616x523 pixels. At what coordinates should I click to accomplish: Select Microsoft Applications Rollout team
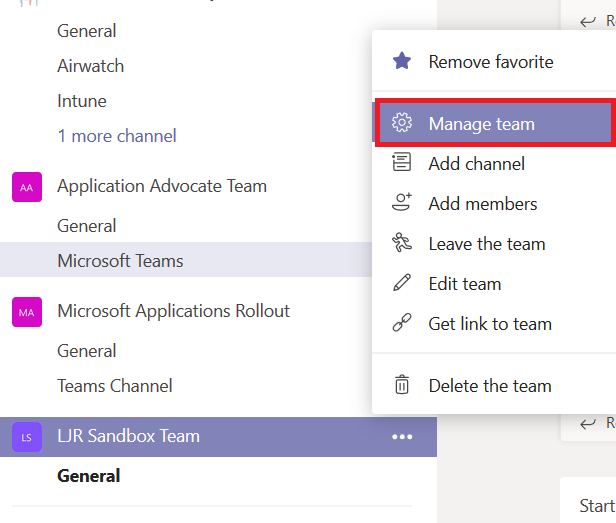pos(173,311)
